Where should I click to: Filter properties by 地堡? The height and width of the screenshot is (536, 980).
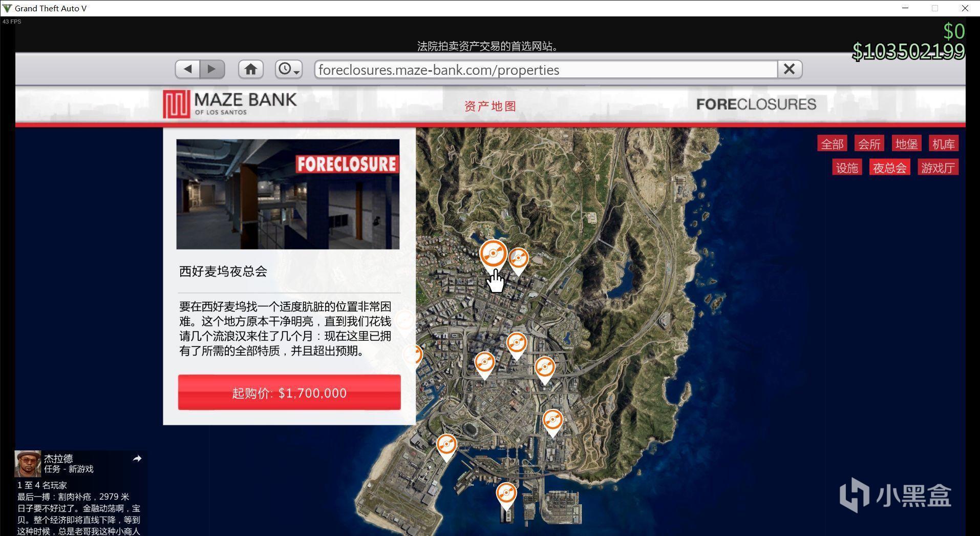click(906, 144)
